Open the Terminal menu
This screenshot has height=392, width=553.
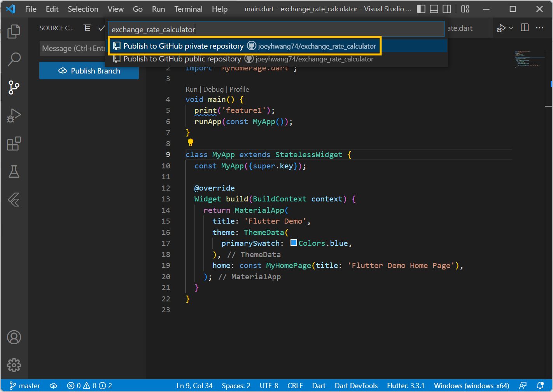point(188,9)
